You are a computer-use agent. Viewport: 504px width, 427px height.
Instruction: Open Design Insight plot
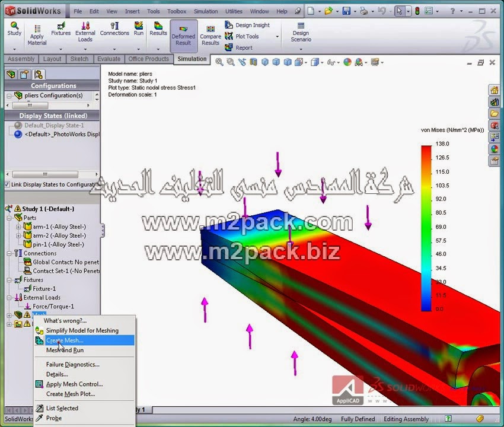click(247, 25)
